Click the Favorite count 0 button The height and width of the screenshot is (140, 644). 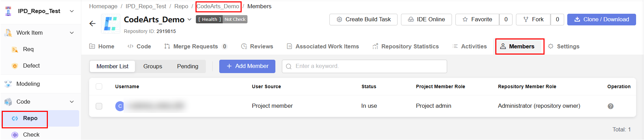(506, 20)
